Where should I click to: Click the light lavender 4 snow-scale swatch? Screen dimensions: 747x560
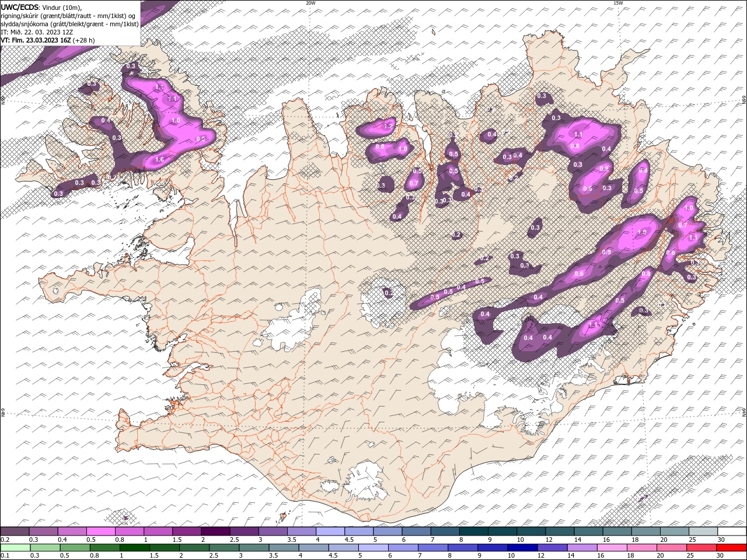[330, 531]
